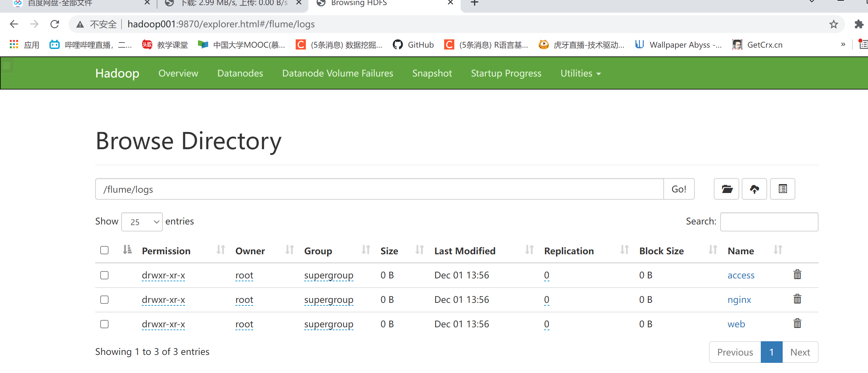Open the nginx directory link
Image resolution: width=868 pixels, height=373 pixels.
(x=739, y=299)
